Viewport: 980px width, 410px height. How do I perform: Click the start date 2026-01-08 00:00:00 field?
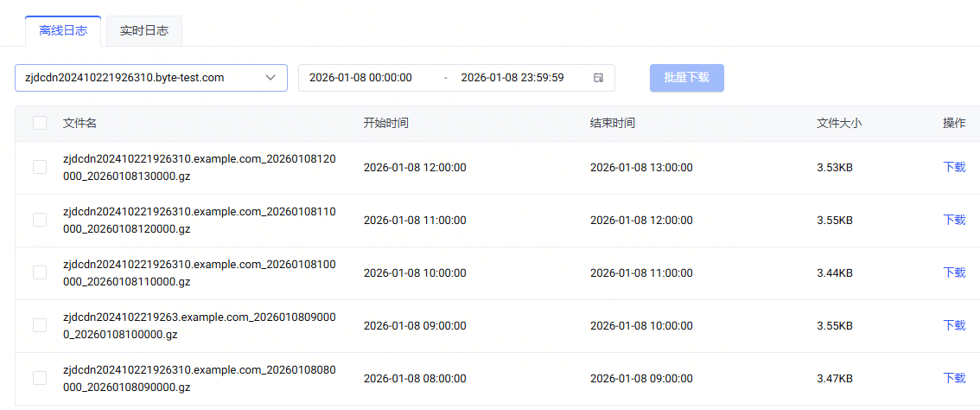tap(360, 78)
